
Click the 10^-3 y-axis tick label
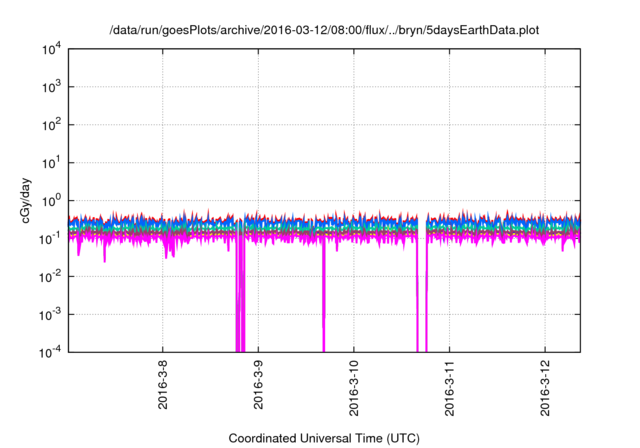pos(50,315)
